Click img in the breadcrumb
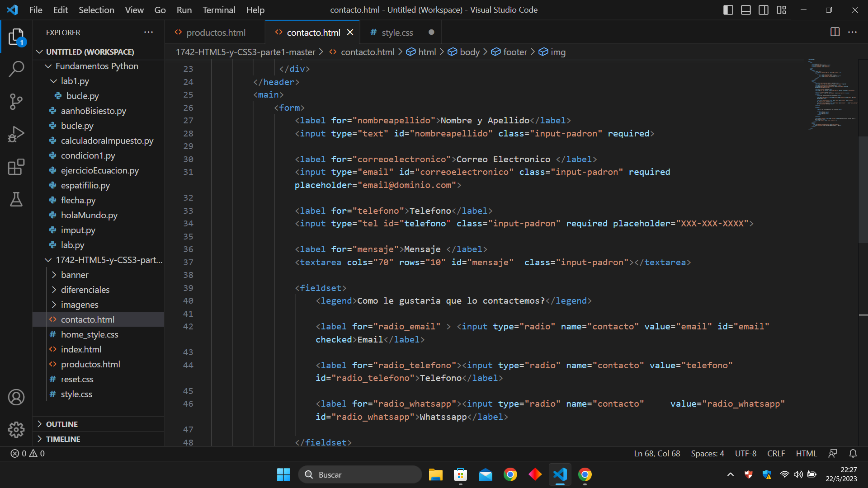This screenshot has height=488, width=868. 558,52
